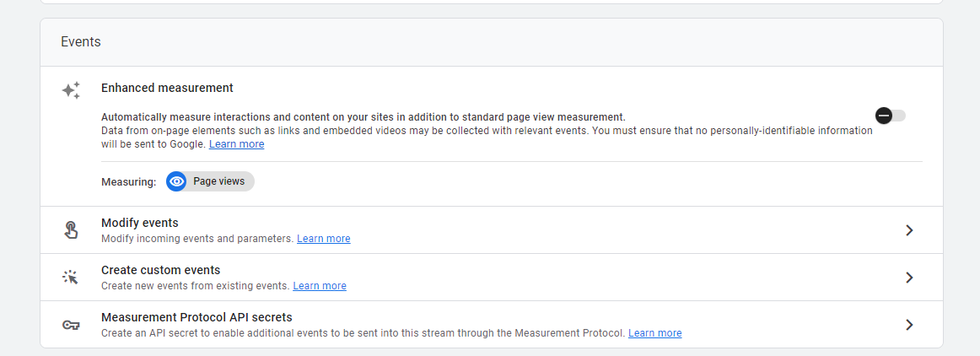Follow Learn more link for Modify events
Image resolution: width=980 pixels, height=356 pixels.
pyautogui.click(x=323, y=239)
